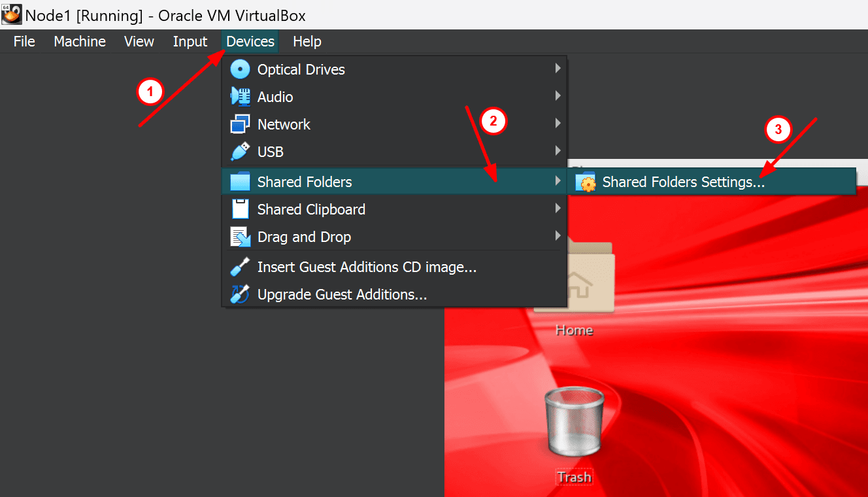Open the Optical Drives submenu icon

tap(239, 69)
